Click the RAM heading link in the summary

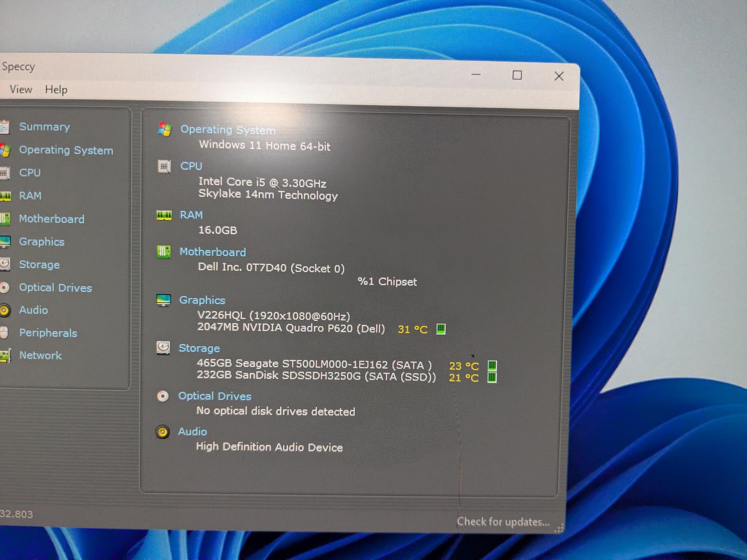coord(191,215)
